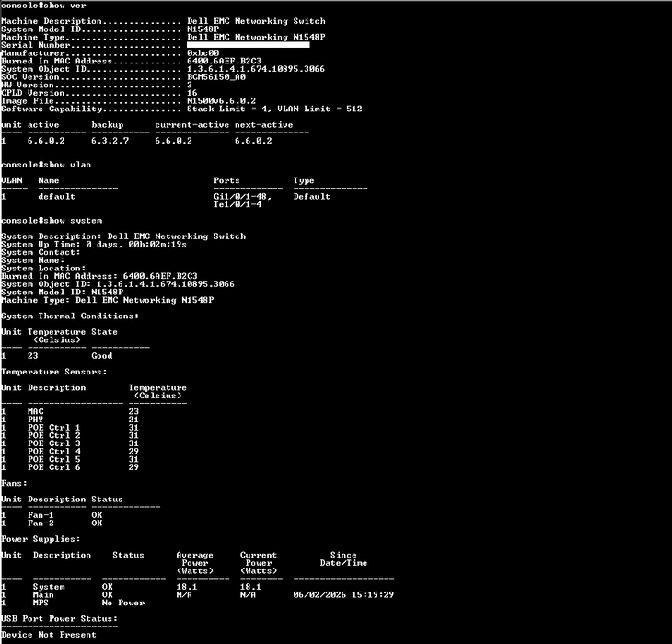Select the 'MAC' sensor row description

tap(36, 411)
